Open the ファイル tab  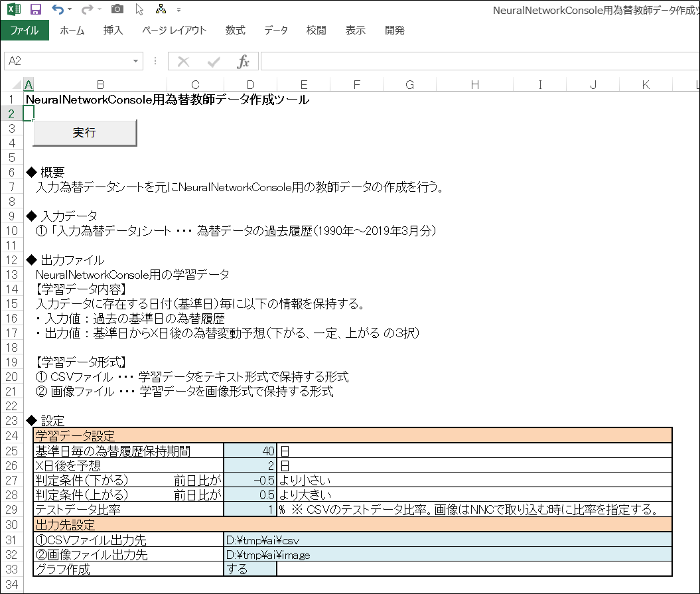pos(25,31)
